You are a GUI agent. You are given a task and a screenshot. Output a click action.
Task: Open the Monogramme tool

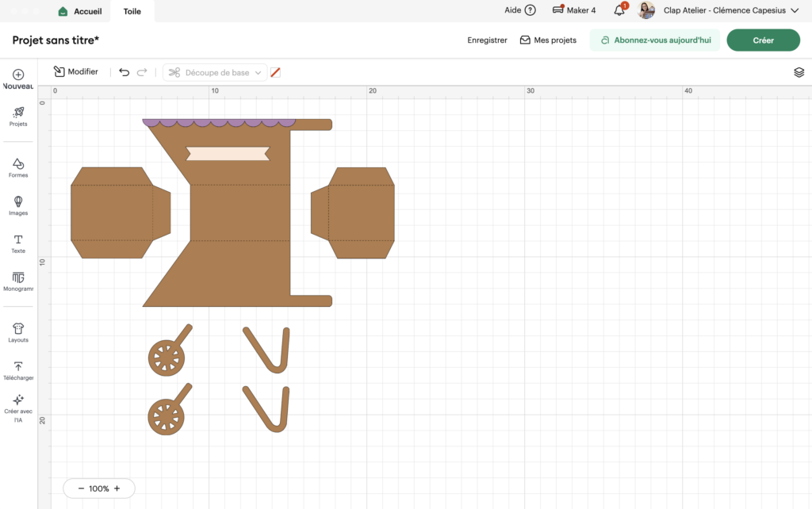click(x=18, y=278)
